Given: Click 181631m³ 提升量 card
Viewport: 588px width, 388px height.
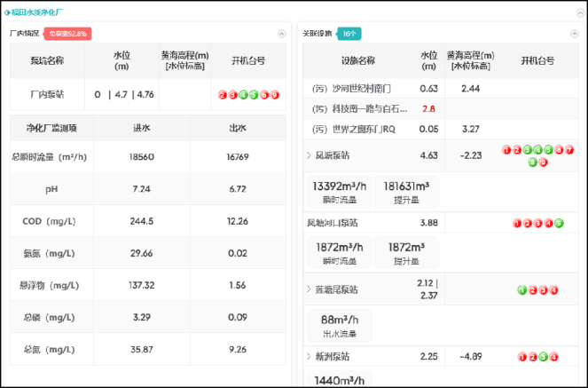Looking at the screenshot, I should click(406, 192).
